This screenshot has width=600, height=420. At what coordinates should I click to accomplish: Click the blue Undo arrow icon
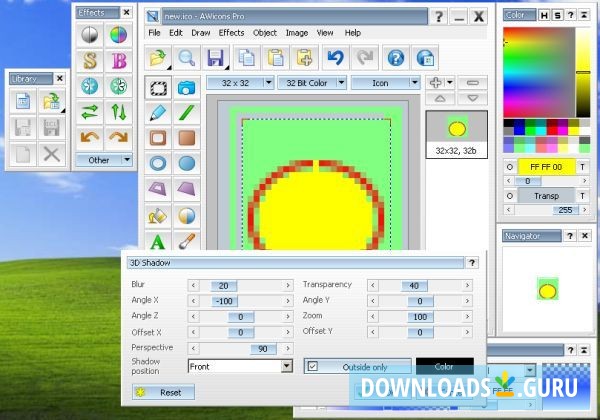(x=336, y=58)
